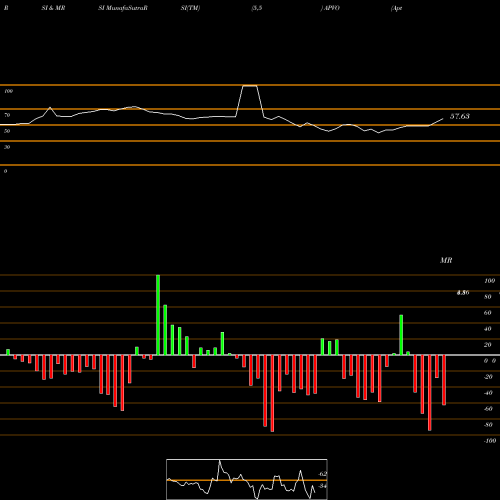Select the 'SI & MR' header text

53,8
